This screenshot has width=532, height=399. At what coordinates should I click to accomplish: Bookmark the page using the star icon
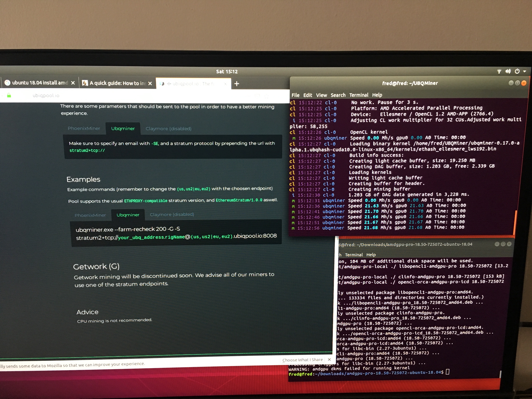267,96
